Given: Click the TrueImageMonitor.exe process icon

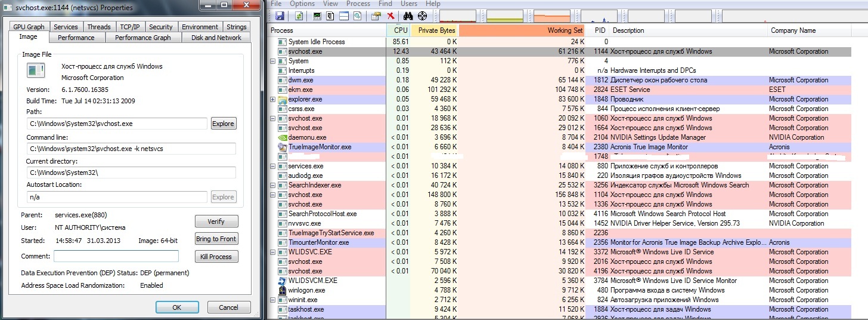Looking at the screenshot, I should [x=282, y=147].
